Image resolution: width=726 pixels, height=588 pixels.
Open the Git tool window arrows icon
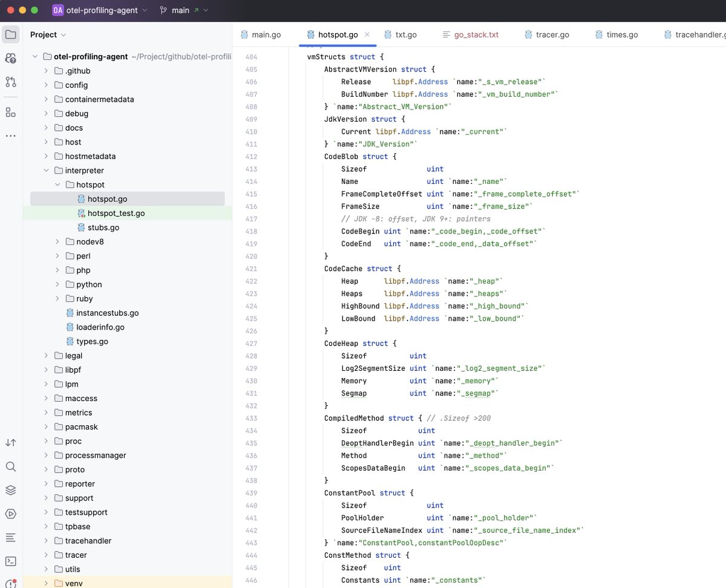(11, 443)
